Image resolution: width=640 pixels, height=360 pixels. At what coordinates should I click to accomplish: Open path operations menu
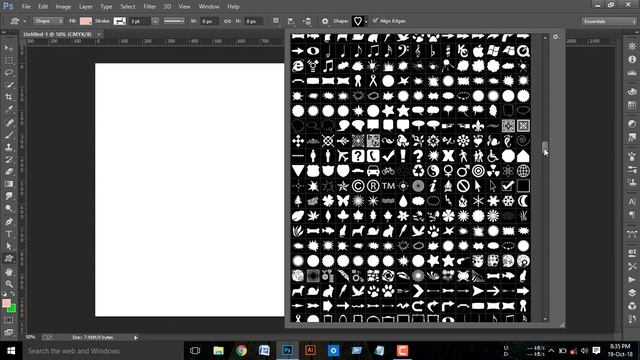click(x=276, y=21)
